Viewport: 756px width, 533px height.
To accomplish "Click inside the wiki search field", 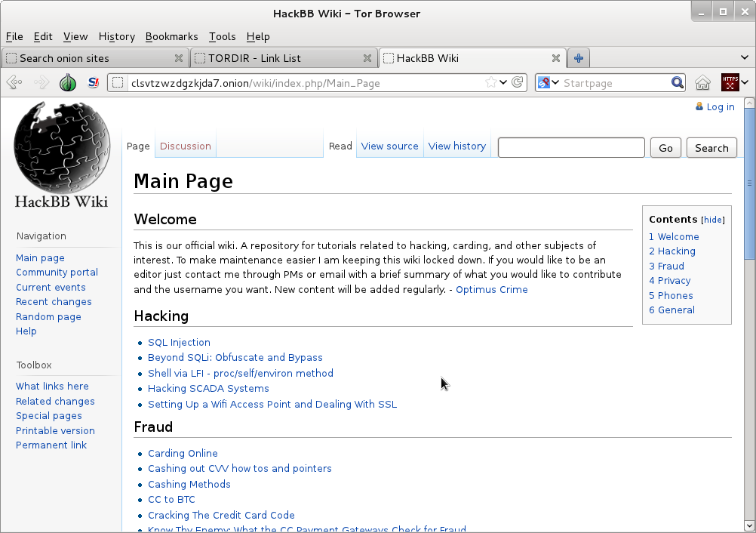I will click(571, 147).
